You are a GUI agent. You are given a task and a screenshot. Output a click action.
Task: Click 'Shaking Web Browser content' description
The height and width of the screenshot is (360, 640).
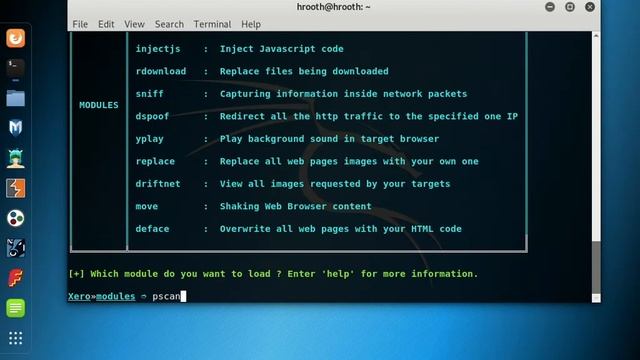pos(296,206)
